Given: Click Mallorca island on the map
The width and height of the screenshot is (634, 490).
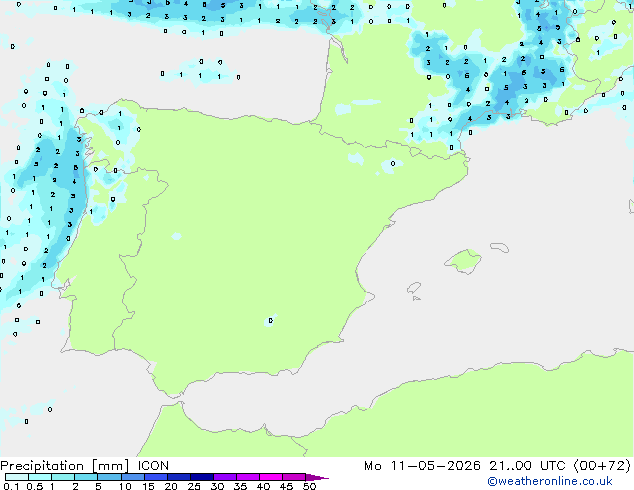Looking at the screenshot, I should click(463, 261).
